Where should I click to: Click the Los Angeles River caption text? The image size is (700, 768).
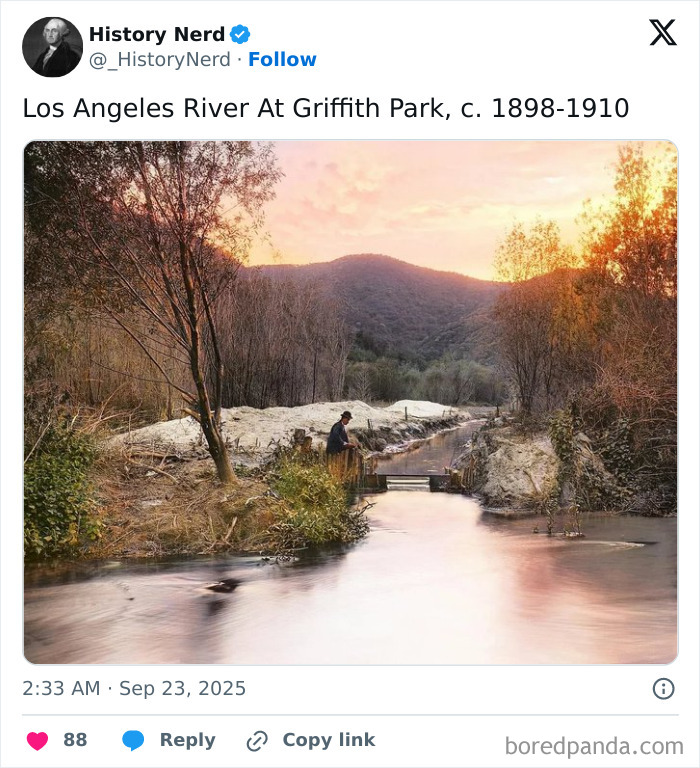(x=326, y=108)
